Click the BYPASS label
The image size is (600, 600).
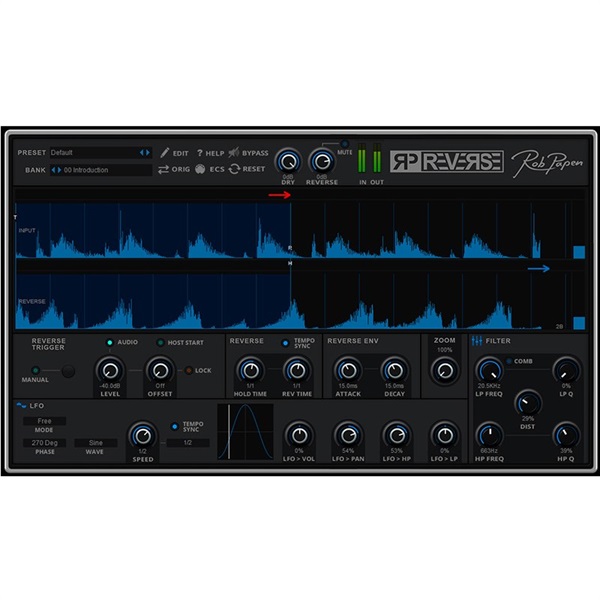tap(255, 153)
